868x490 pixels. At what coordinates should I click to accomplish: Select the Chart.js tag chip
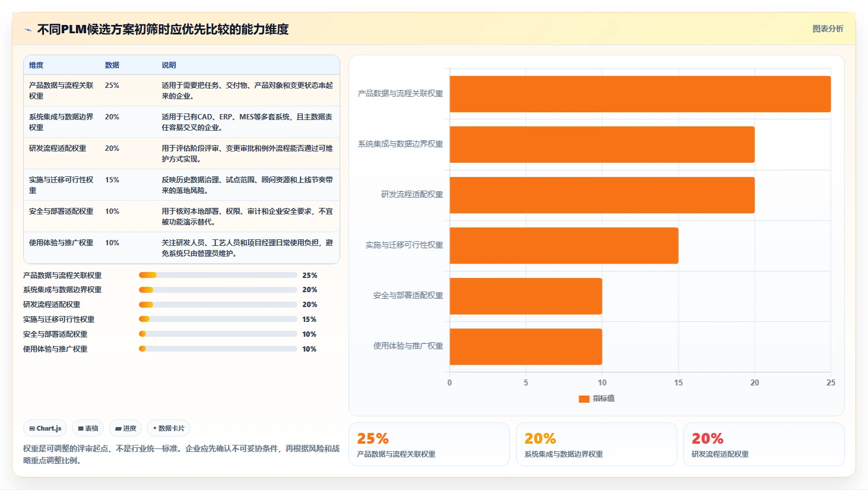[46, 428]
